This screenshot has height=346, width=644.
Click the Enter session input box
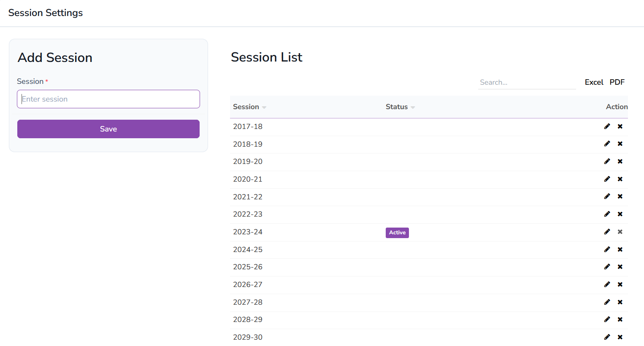point(108,99)
